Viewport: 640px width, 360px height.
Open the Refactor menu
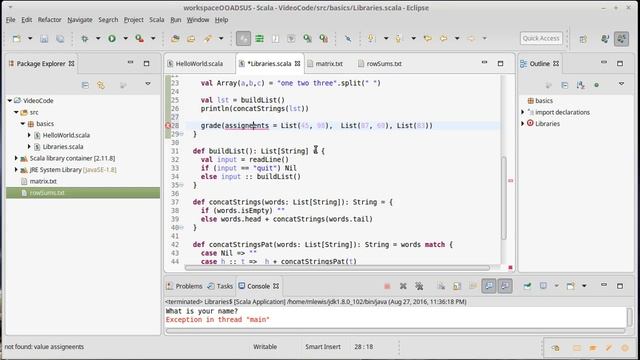click(49, 20)
